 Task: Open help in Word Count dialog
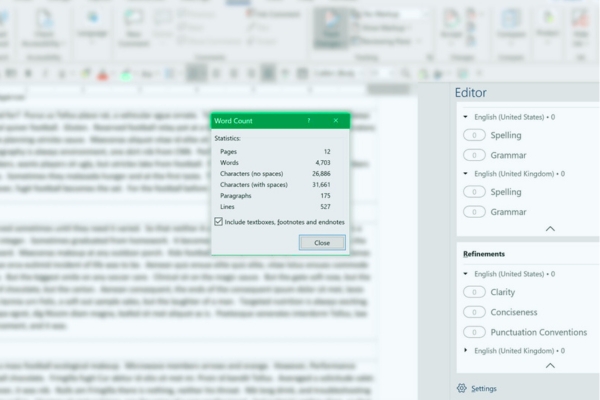(x=308, y=121)
